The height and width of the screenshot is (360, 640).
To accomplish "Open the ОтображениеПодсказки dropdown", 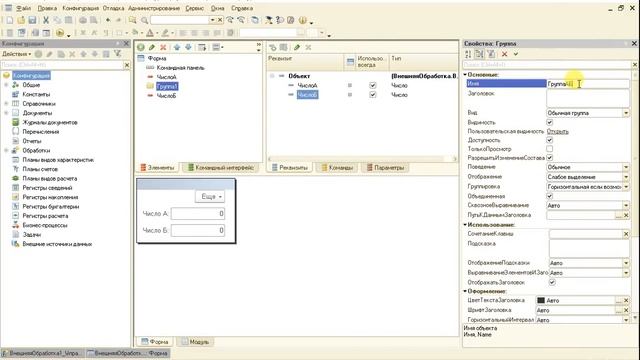I will 626,263.
